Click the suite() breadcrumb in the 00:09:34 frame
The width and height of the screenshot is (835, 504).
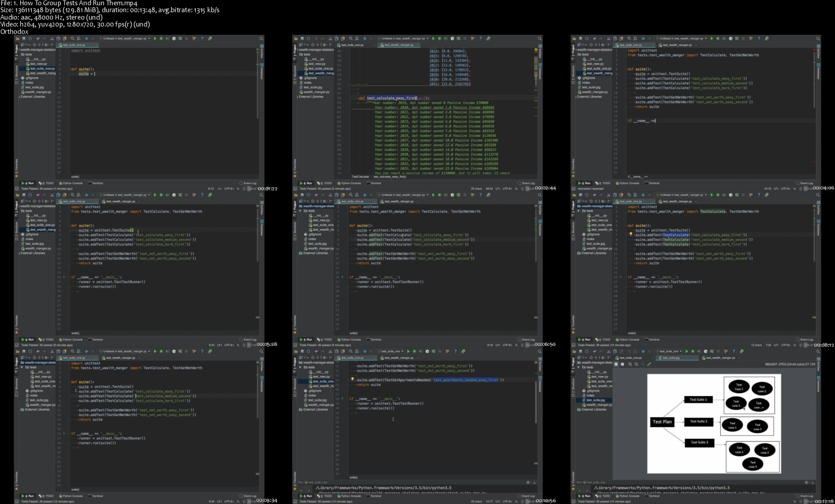75,490
